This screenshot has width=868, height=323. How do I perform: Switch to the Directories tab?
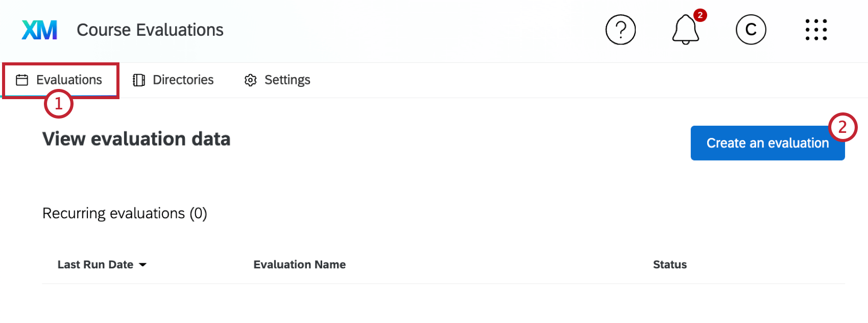182,80
